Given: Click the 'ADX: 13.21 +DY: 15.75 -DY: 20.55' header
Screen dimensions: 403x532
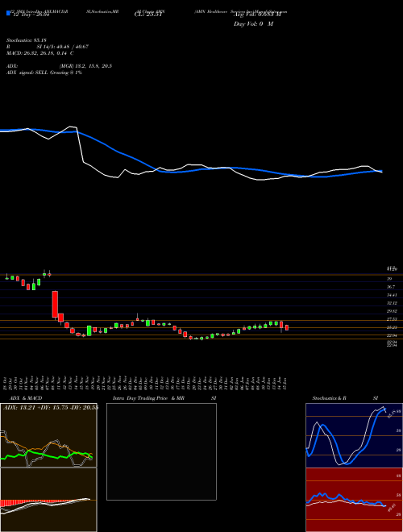Looking at the screenshot, I should click(51, 408).
